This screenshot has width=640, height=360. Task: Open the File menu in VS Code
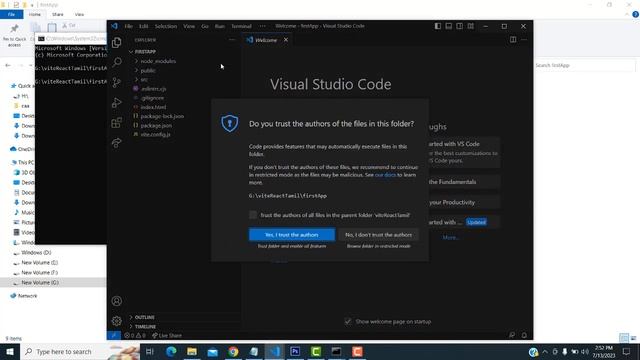coord(129,26)
